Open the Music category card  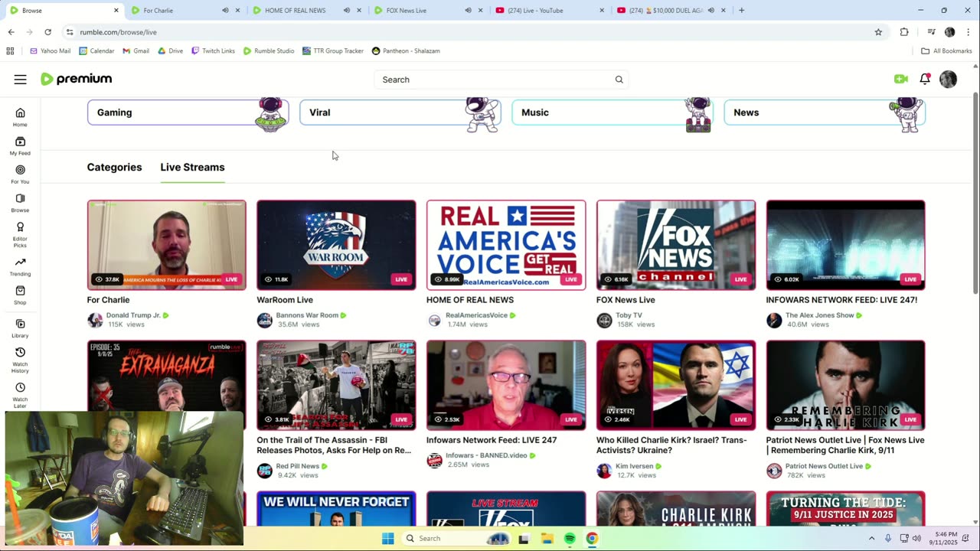(612, 112)
